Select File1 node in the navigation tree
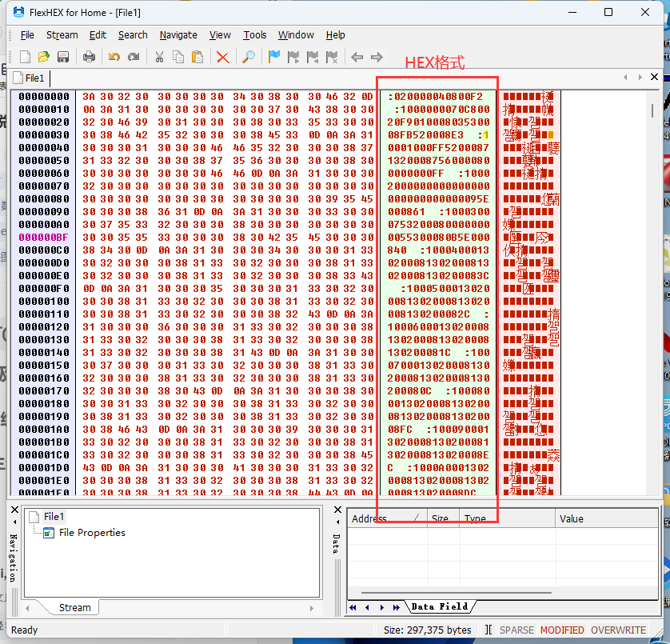 [x=54, y=517]
